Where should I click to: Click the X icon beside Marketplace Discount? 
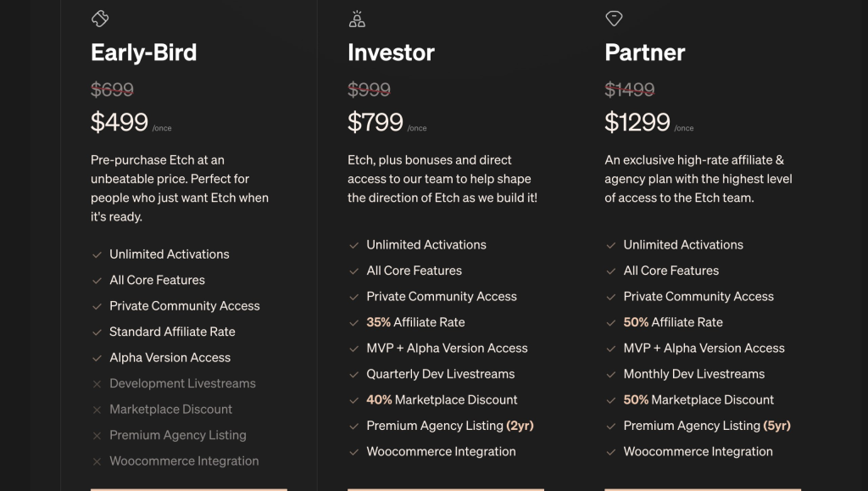click(97, 410)
